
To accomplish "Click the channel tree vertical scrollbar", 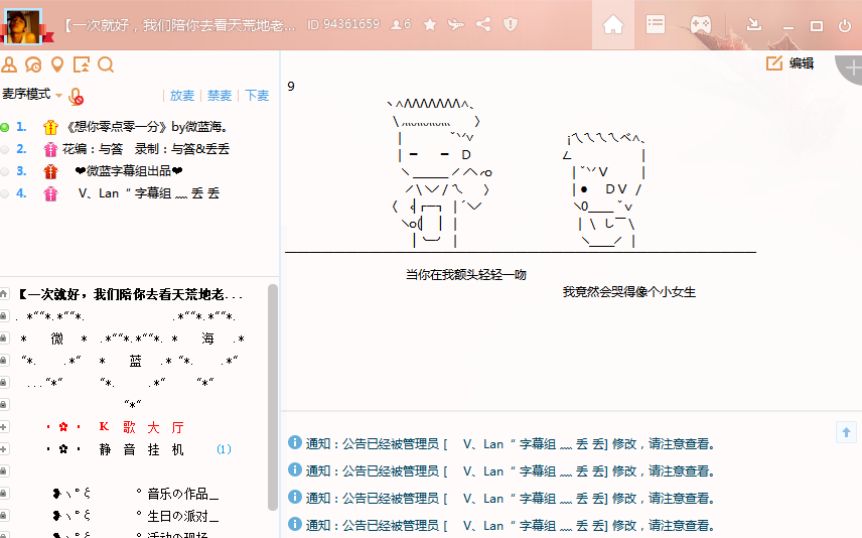I will tap(273, 398).
